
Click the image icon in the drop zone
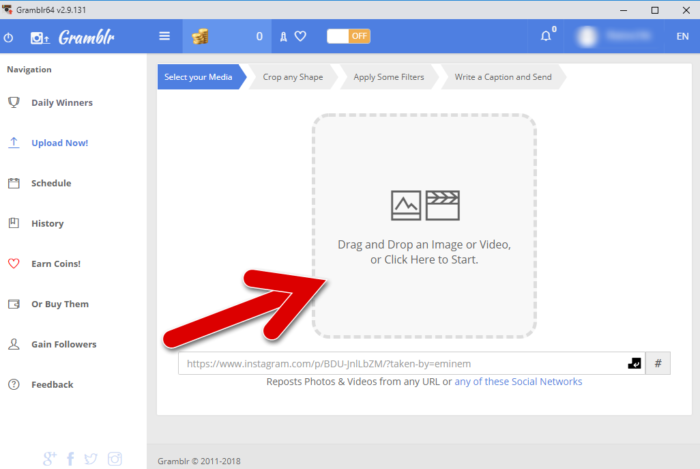point(406,205)
